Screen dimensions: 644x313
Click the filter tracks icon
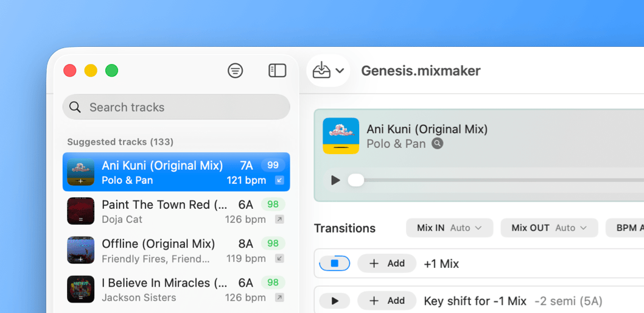[x=235, y=71]
